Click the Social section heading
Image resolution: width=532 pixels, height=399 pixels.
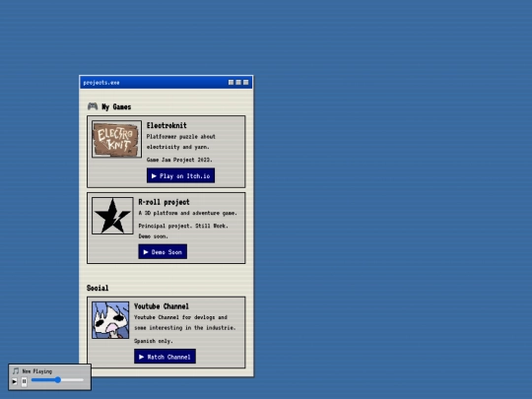coord(98,288)
